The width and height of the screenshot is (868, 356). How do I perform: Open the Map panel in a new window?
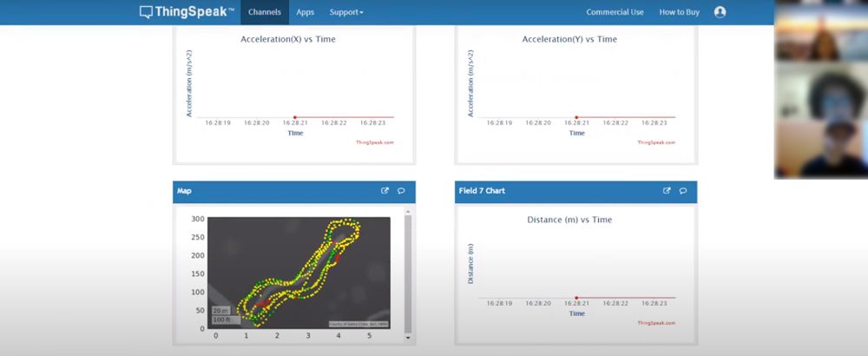[385, 191]
